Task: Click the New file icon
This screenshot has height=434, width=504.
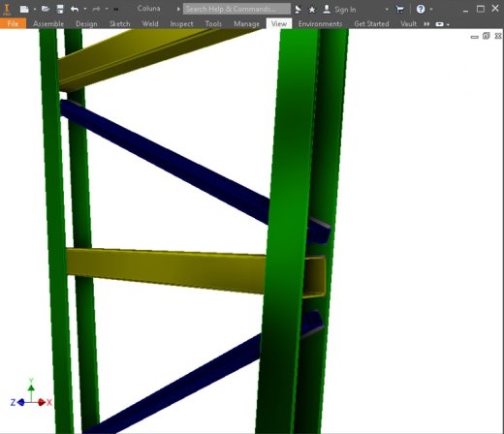Action: point(24,9)
